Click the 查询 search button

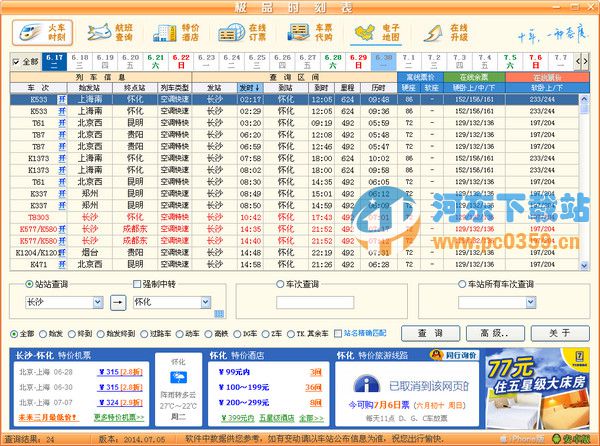[430, 333]
